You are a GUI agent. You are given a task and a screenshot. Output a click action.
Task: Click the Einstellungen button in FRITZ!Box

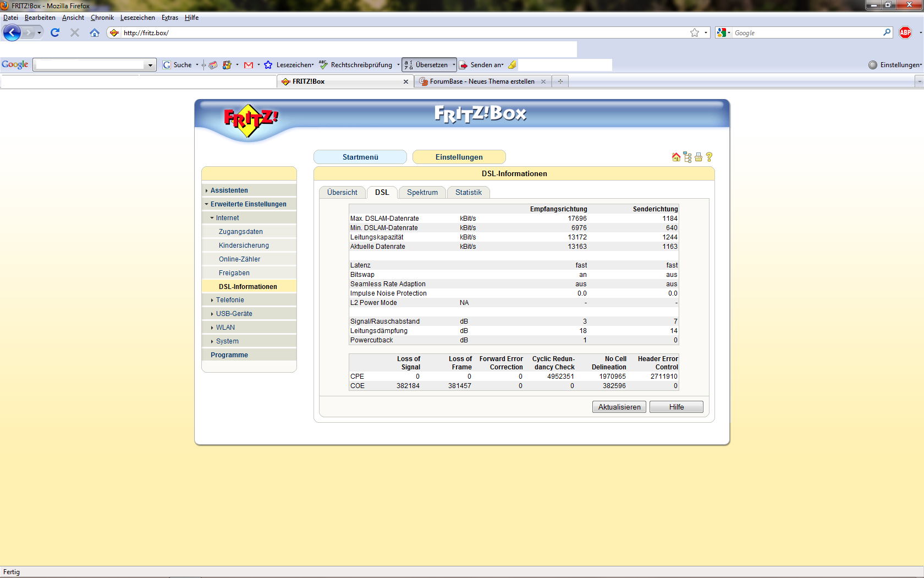click(x=459, y=157)
